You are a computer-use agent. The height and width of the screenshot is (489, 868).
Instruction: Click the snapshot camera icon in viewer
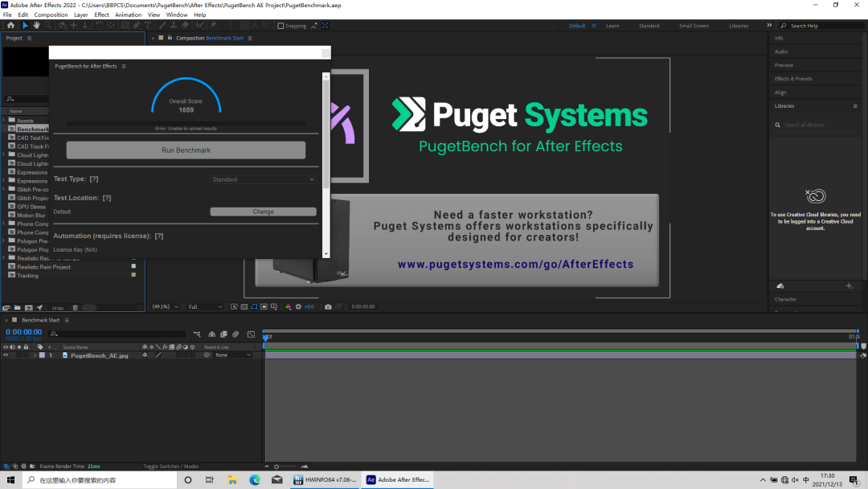pos(328,306)
